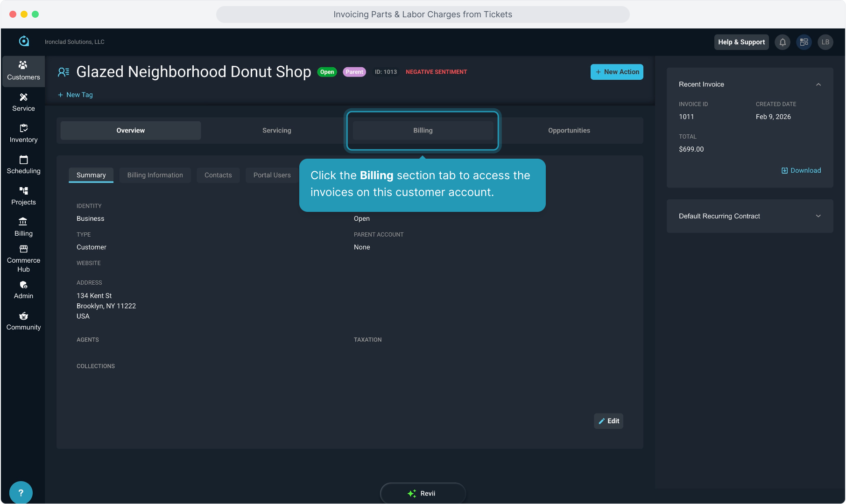The height and width of the screenshot is (504, 846).
Task: Open the Billing Information sub-tab
Action: [155, 175]
